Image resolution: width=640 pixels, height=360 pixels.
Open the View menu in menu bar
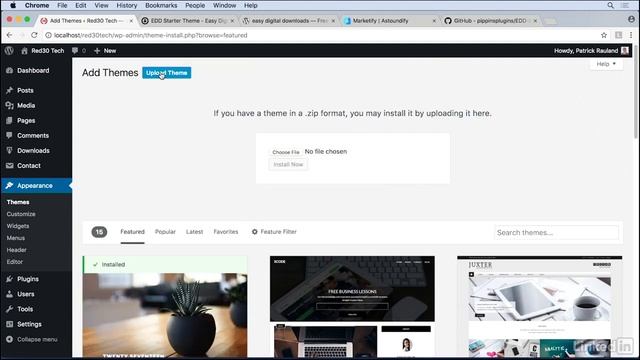click(x=101, y=5)
